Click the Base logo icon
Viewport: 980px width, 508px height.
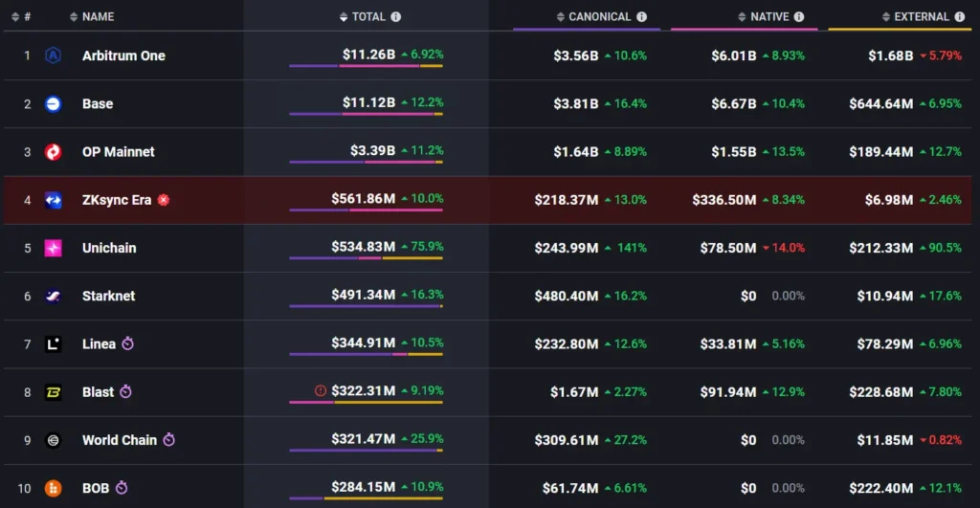(x=54, y=103)
